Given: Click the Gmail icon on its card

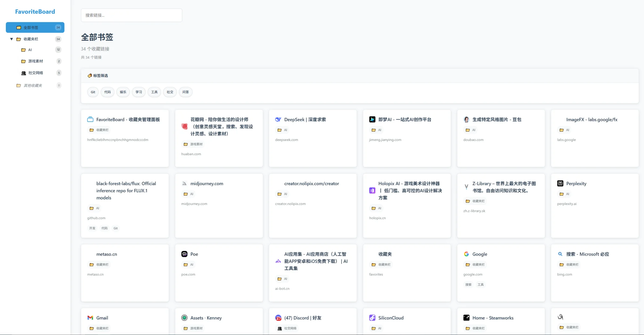Looking at the screenshot, I should click(x=90, y=318).
